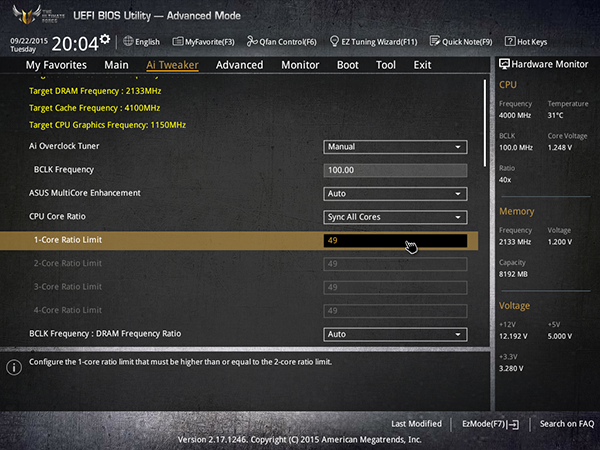
Task: Click MultiCore Enhancement dropdown arrow
Action: pos(458,194)
